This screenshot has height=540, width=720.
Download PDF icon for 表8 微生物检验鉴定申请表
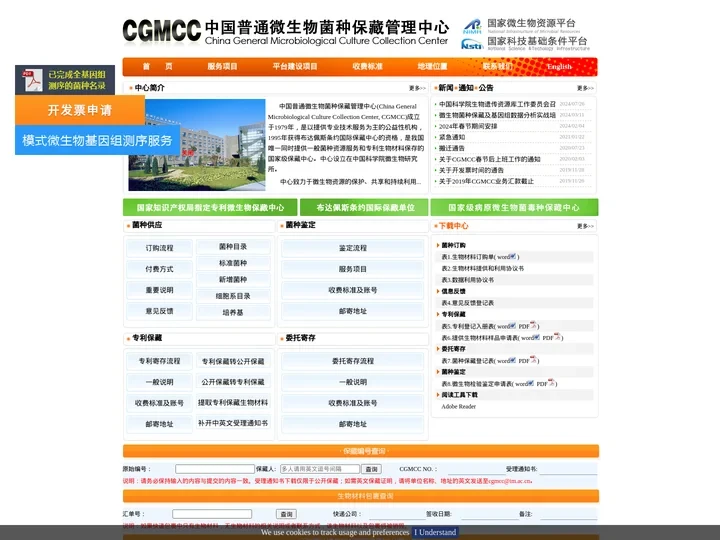551,382
